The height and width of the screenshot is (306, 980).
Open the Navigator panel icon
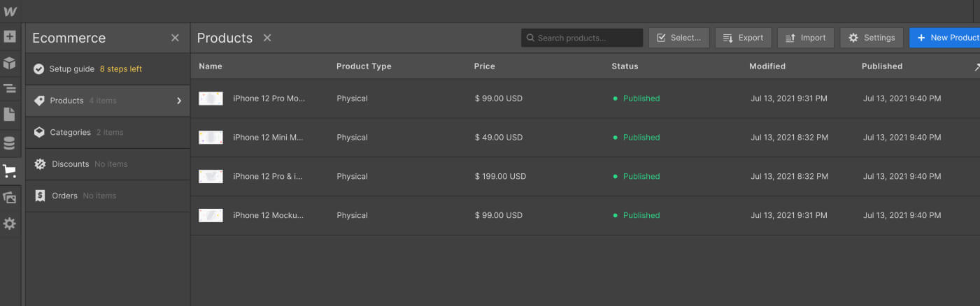tap(10, 89)
